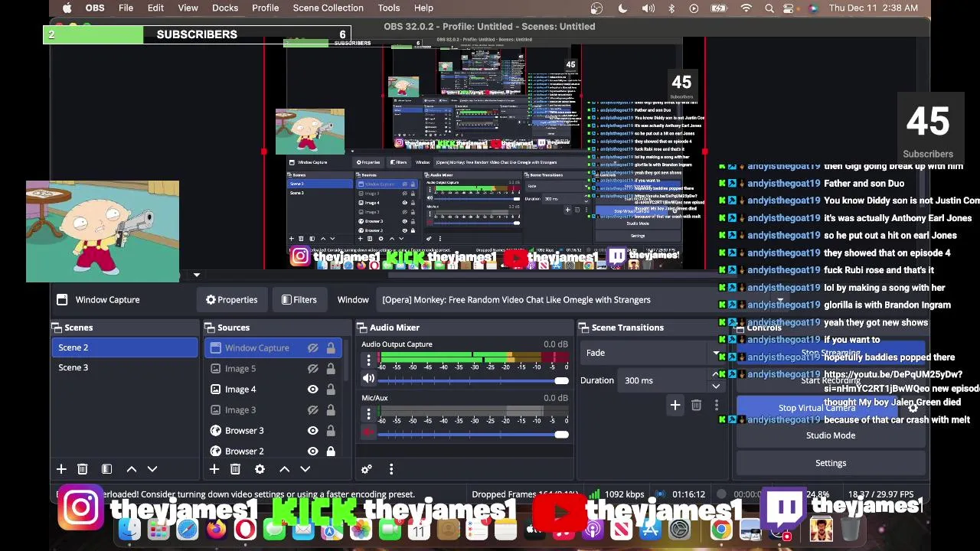This screenshot has height=551, width=980.
Task: Click the Focus moon icon in menu bar
Action: (x=622, y=8)
